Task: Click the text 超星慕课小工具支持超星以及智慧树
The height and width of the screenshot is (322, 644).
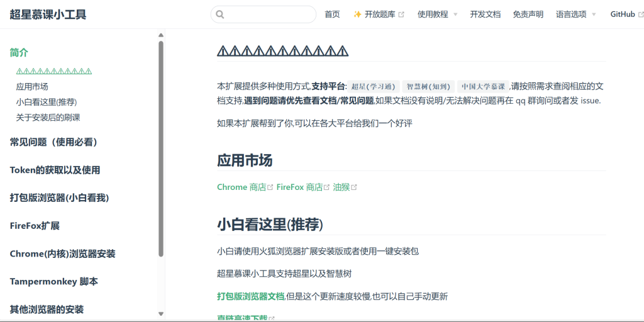Action: coord(284,274)
